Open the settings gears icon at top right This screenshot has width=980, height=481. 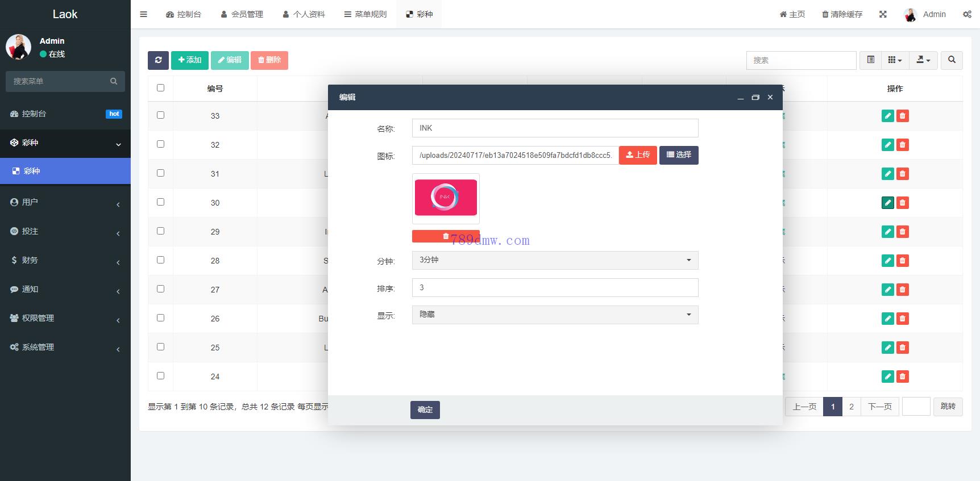pyautogui.click(x=966, y=14)
